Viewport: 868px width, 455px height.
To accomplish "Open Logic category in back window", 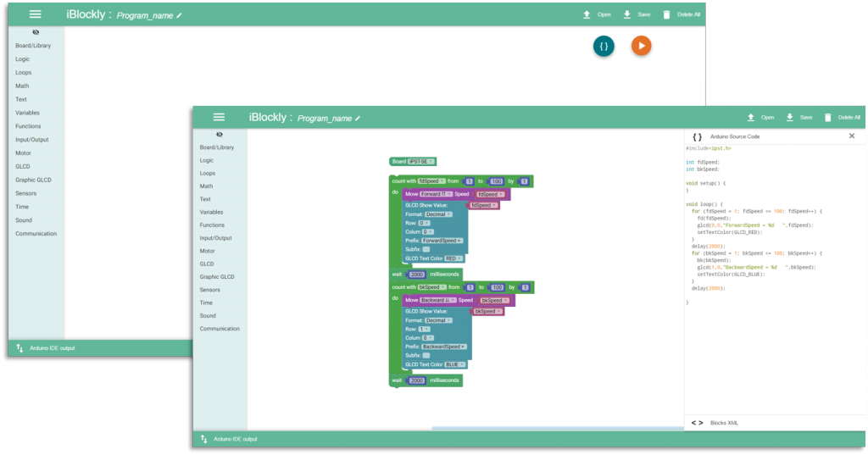I will click(x=23, y=58).
